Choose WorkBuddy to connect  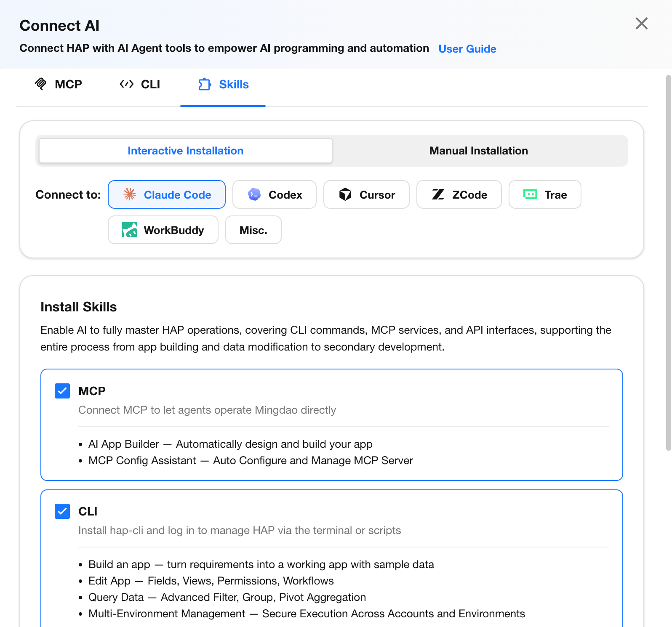163,230
